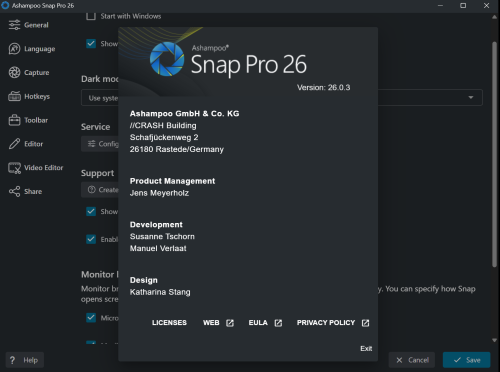This screenshot has height=372, width=500.
Task: Select the Share icon in sidebar
Action: pyautogui.click(x=14, y=191)
